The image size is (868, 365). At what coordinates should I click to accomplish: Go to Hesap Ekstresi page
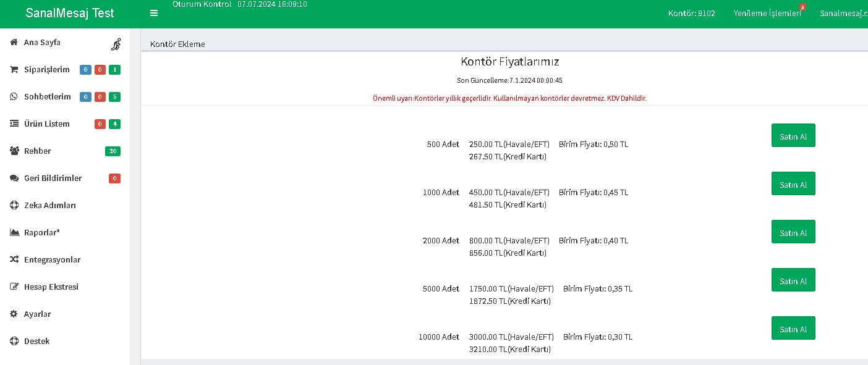tap(51, 287)
